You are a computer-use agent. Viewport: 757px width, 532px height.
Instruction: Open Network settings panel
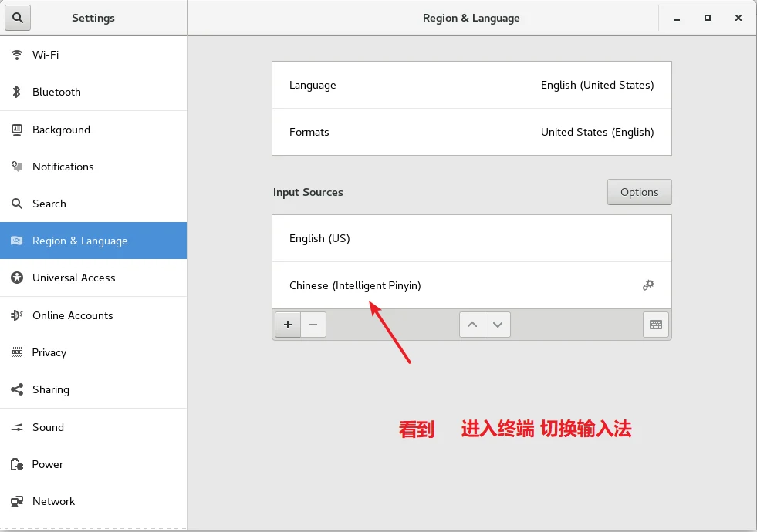click(93, 502)
